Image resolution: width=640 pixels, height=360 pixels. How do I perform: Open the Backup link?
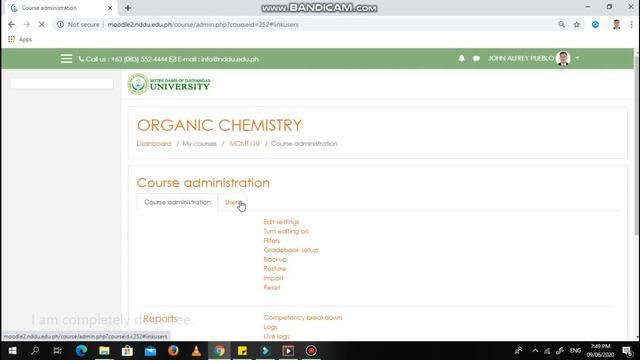point(275,259)
